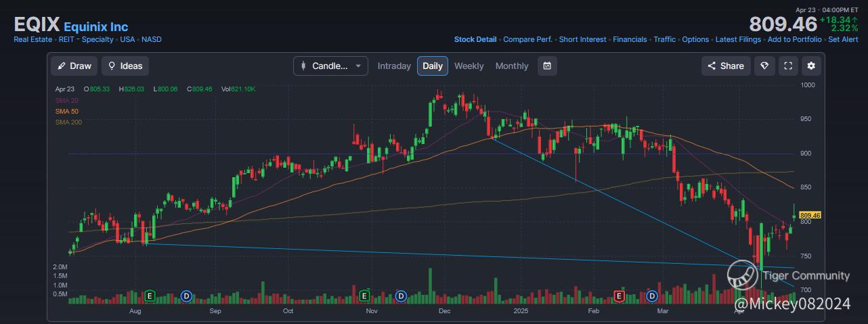This screenshot has width=868, height=324.
Task: Open the Ideas lightbulb button
Action: pyautogui.click(x=125, y=66)
